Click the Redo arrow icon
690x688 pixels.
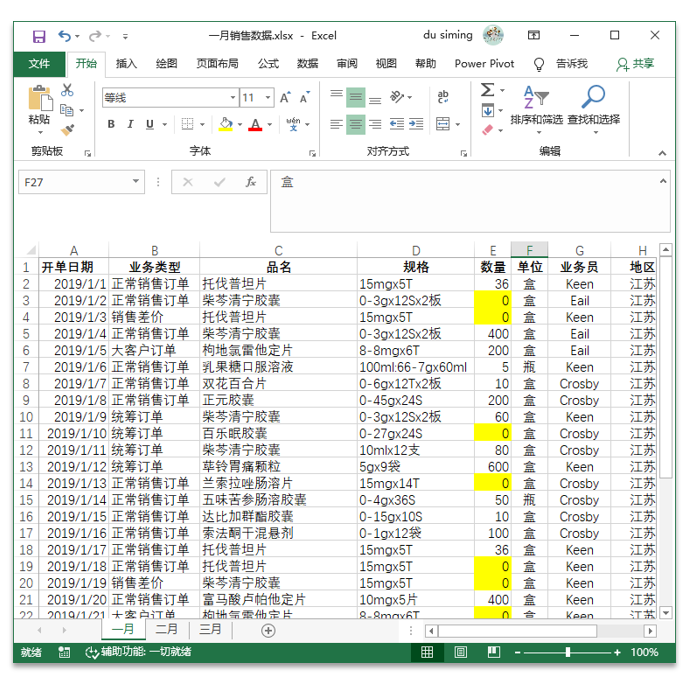pyautogui.click(x=95, y=36)
